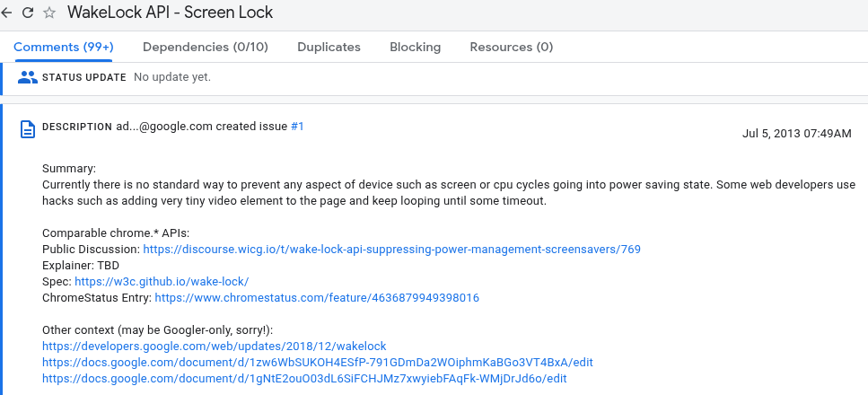Open the Comments (99+) tab
The image size is (868, 395).
(x=63, y=47)
